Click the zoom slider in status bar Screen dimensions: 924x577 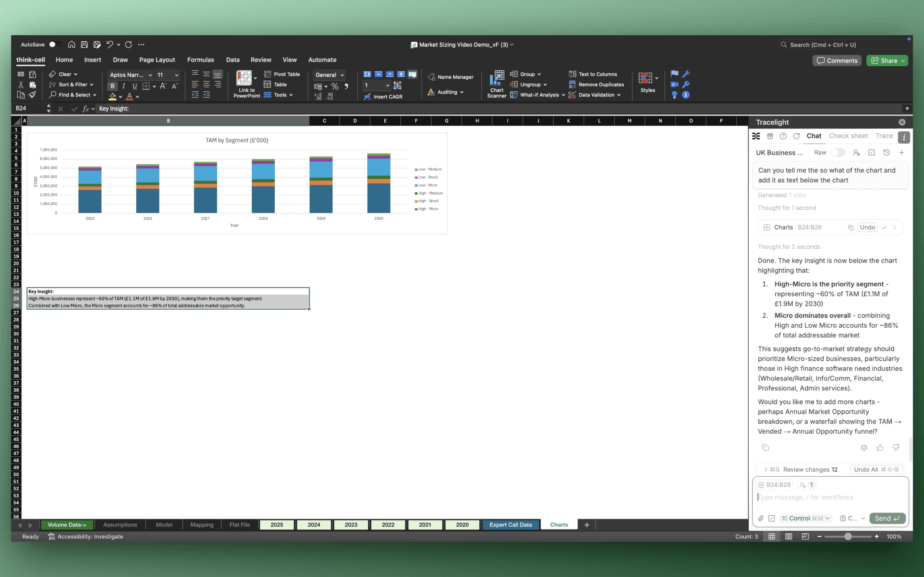click(x=848, y=536)
